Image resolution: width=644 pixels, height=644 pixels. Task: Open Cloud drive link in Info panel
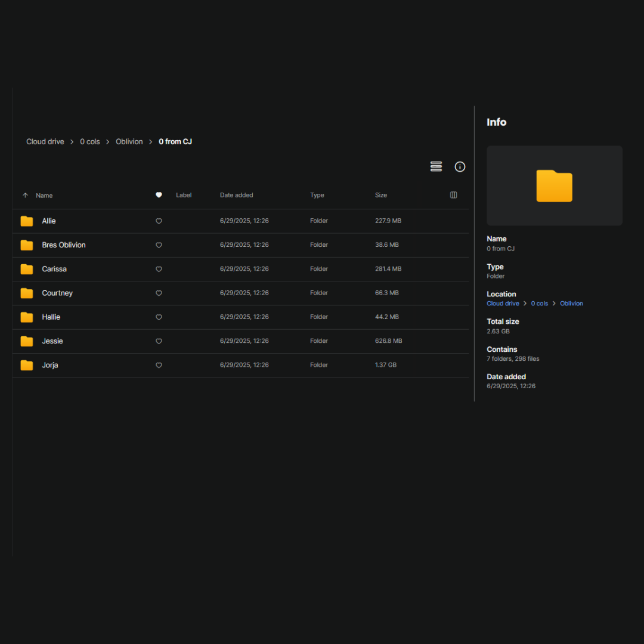(503, 304)
